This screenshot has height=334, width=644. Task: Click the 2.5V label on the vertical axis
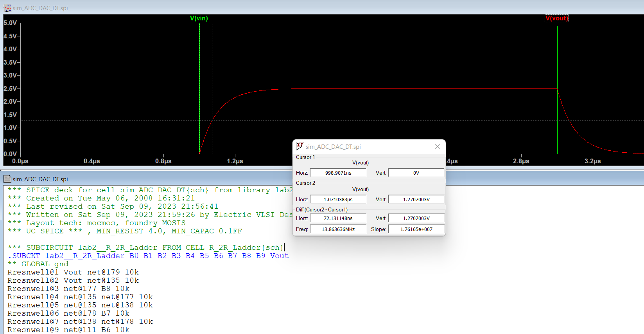tap(10, 88)
